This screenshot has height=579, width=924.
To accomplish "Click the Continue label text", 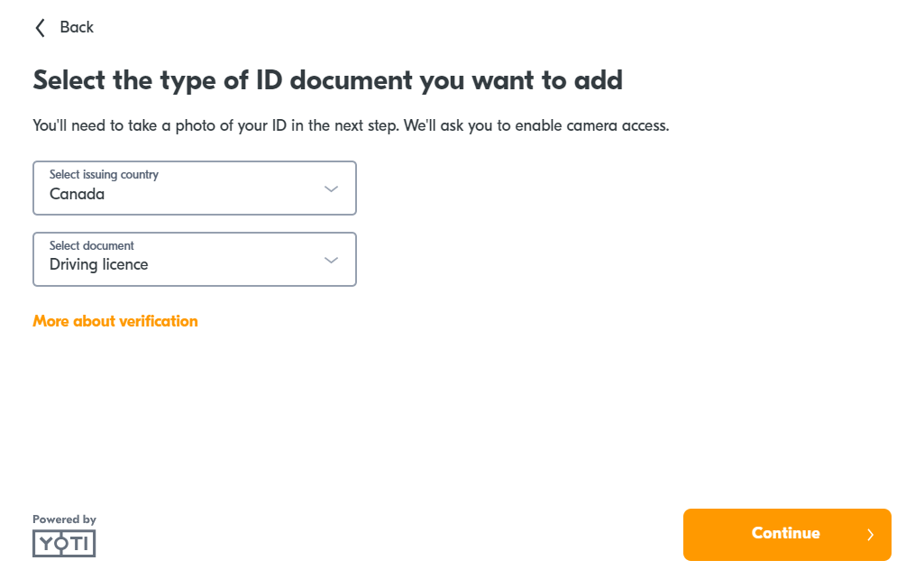I will (785, 533).
